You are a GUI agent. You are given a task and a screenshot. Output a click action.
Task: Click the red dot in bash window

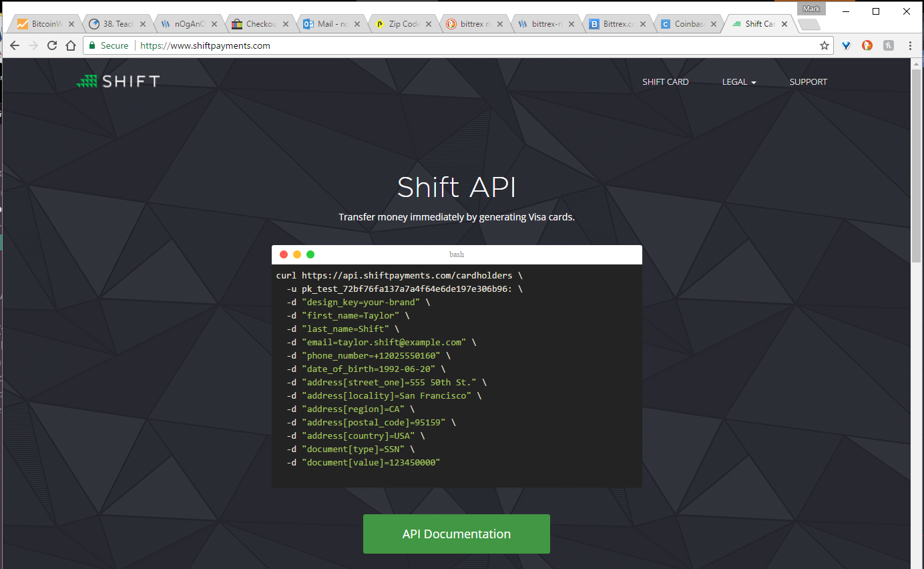(284, 254)
